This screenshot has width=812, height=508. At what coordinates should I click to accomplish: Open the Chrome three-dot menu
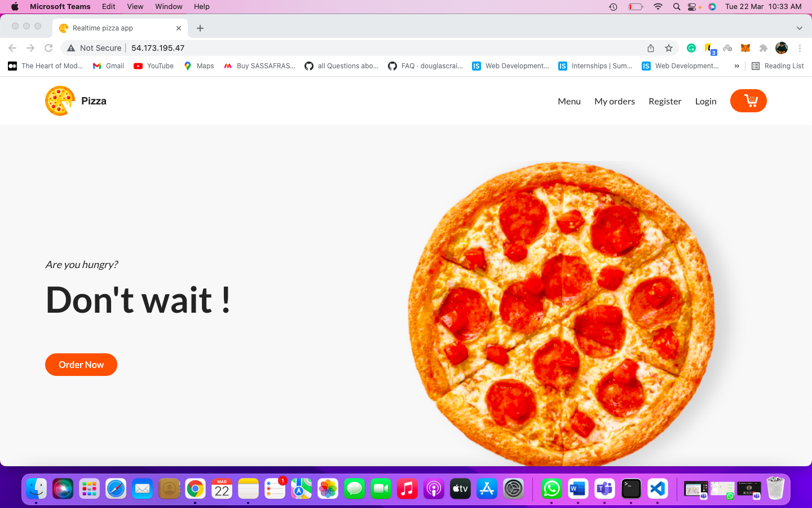point(800,48)
